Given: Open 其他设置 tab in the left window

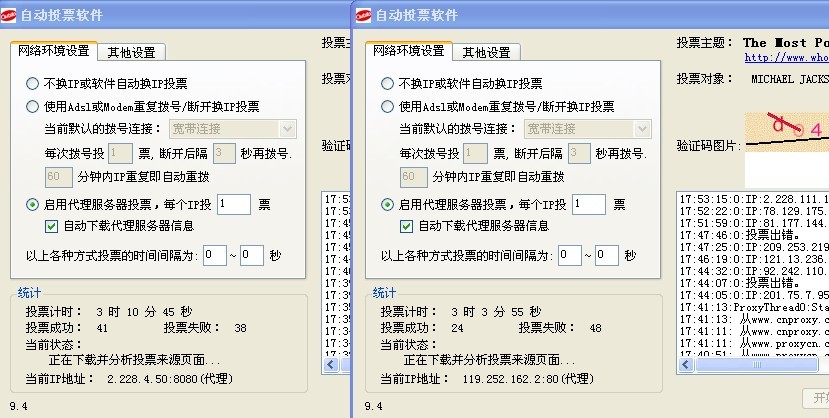Looking at the screenshot, I should pos(130,52).
